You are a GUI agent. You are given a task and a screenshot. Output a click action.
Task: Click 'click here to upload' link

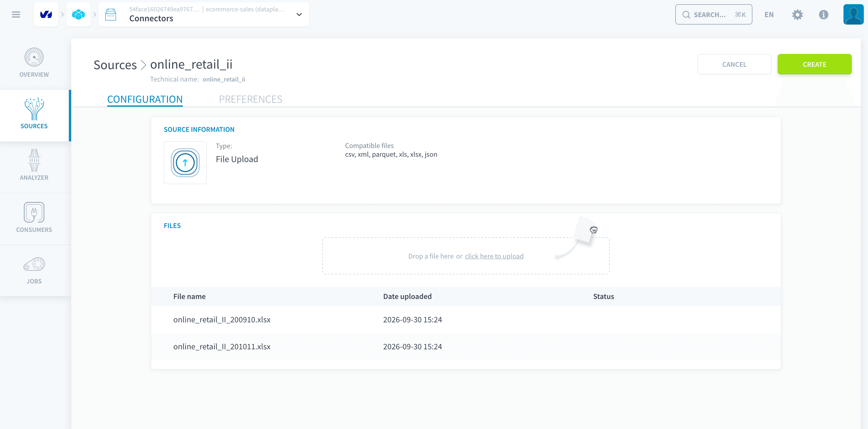[494, 256]
